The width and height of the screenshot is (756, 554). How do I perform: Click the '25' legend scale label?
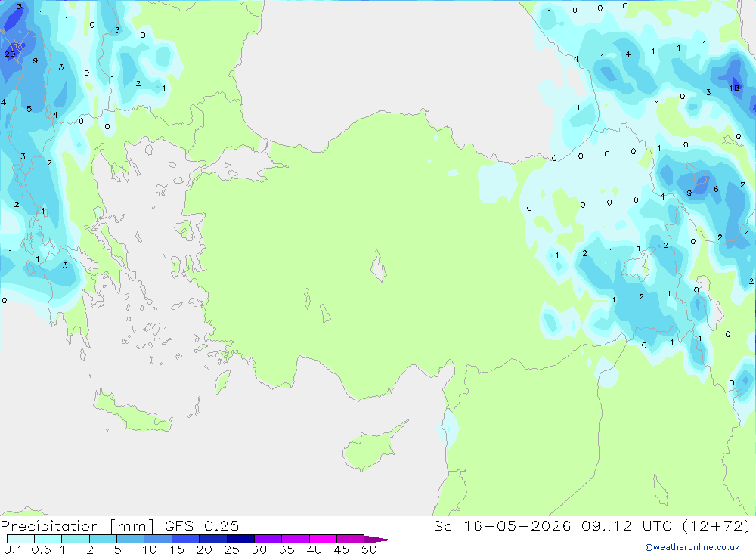click(x=231, y=549)
